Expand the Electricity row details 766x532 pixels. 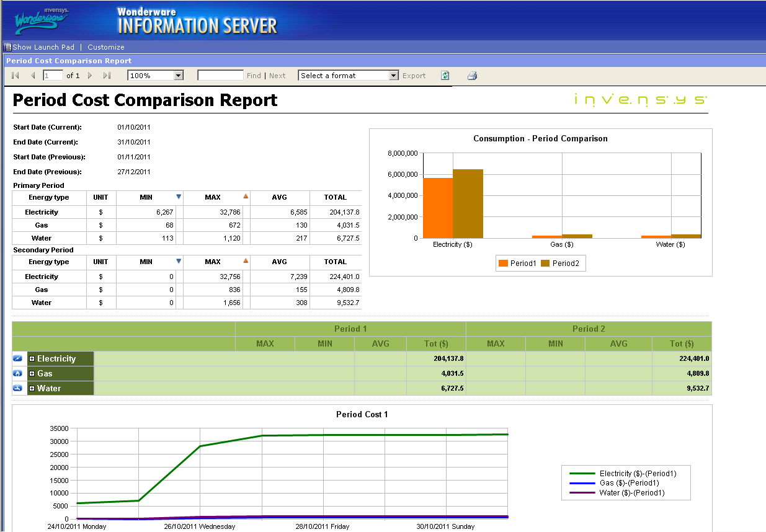point(32,358)
